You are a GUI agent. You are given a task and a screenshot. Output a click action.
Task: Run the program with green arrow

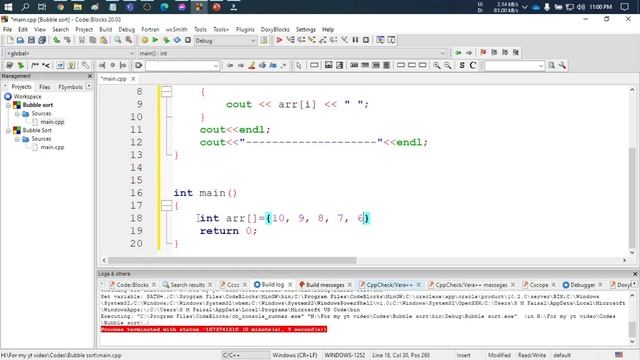(155, 40)
